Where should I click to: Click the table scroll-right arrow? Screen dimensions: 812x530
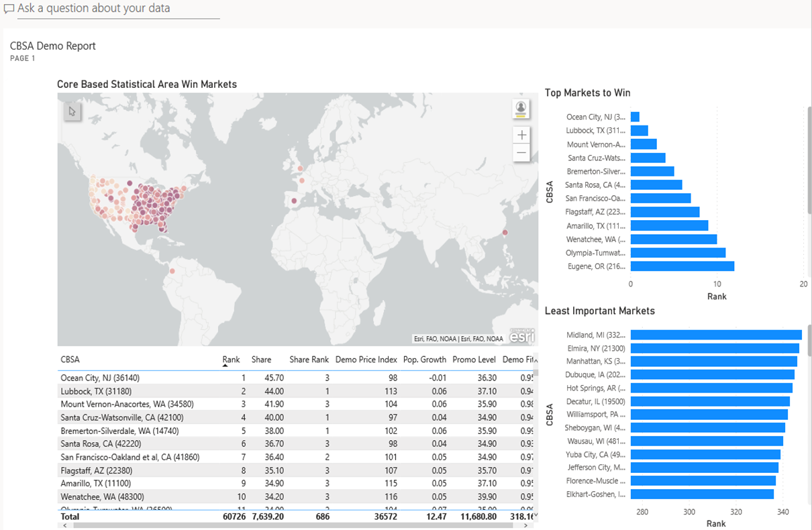click(525, 526)
